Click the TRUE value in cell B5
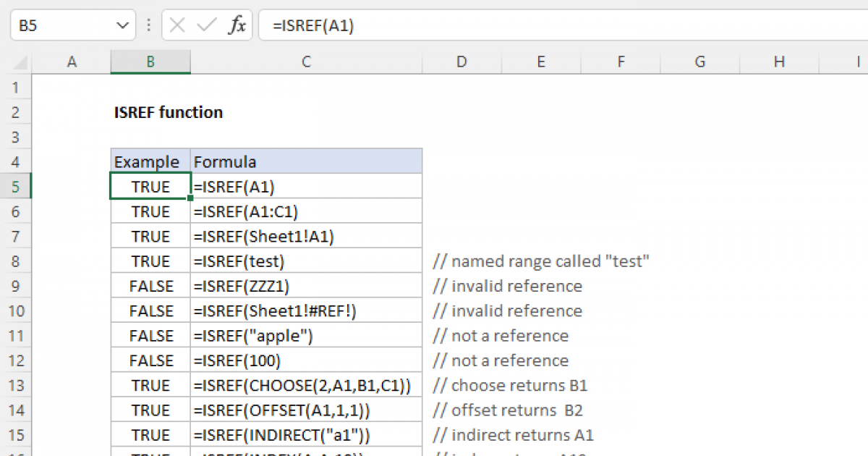The width and height of the screenshot is (868, 456). click(x=150, y=186)
